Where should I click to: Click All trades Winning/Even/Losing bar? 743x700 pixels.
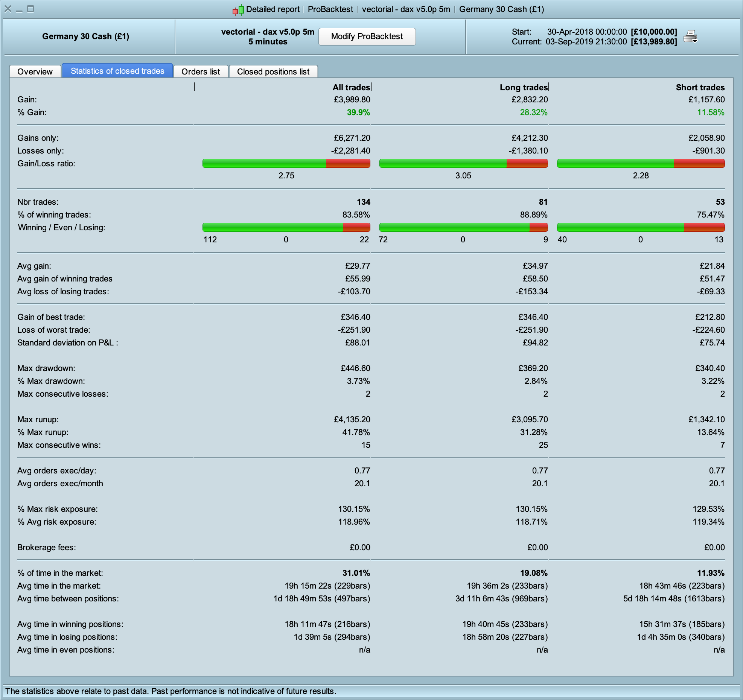click(x=286, y=227)
